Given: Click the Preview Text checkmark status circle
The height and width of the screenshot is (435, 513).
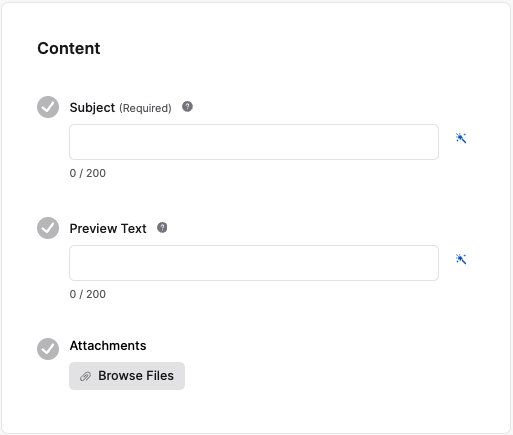Looking at the screenshot, I should (x=48, y=228).
